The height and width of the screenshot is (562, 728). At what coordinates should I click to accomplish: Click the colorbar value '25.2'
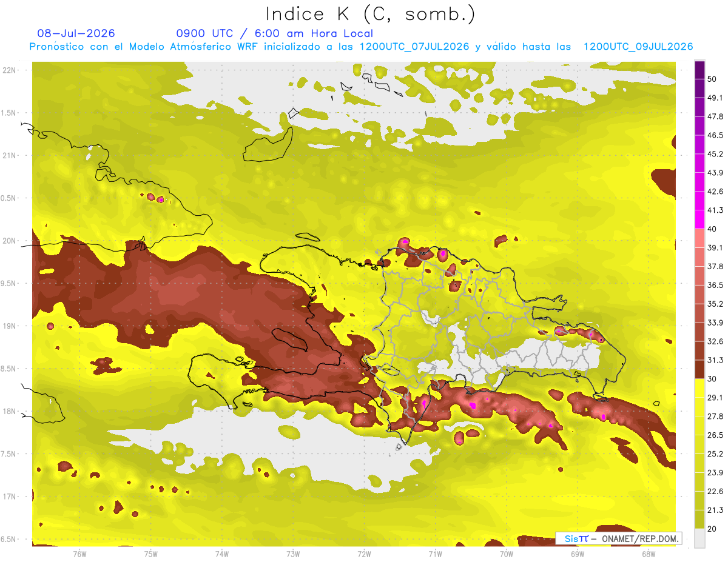(x=715, y=454)
